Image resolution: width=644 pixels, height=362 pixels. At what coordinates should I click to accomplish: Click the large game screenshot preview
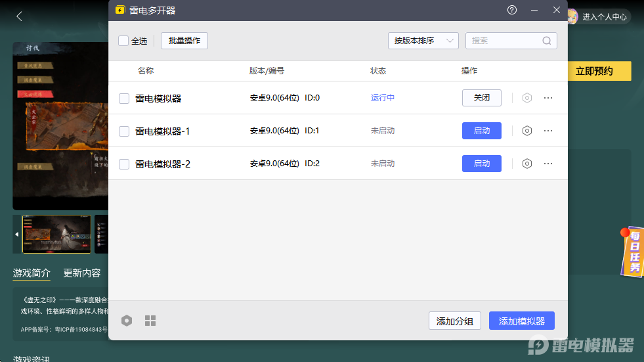tap(60, 126)
